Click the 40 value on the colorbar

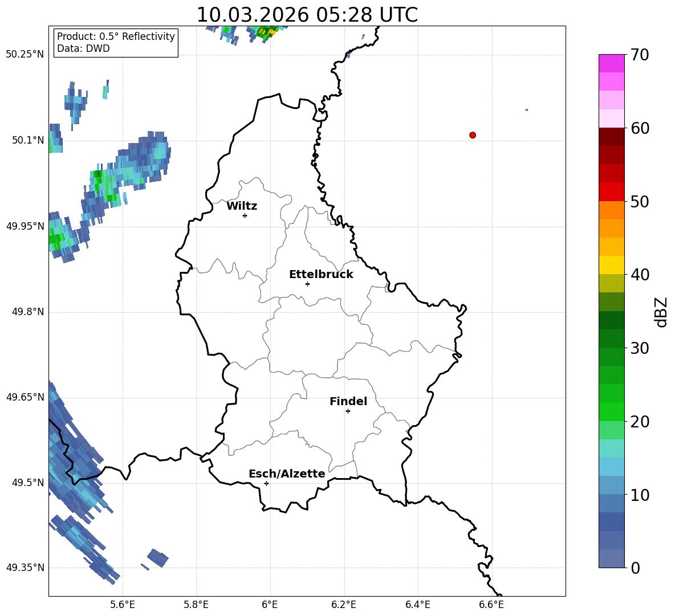coord(640,275)
